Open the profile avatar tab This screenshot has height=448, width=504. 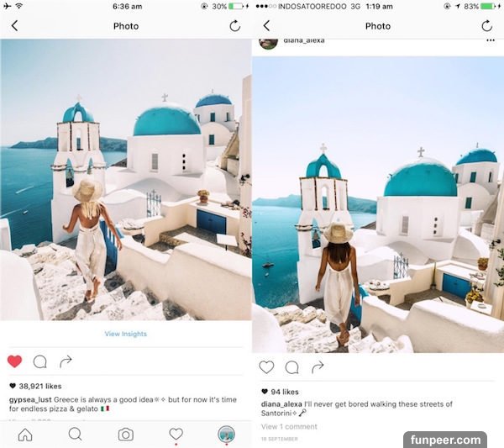226,435
